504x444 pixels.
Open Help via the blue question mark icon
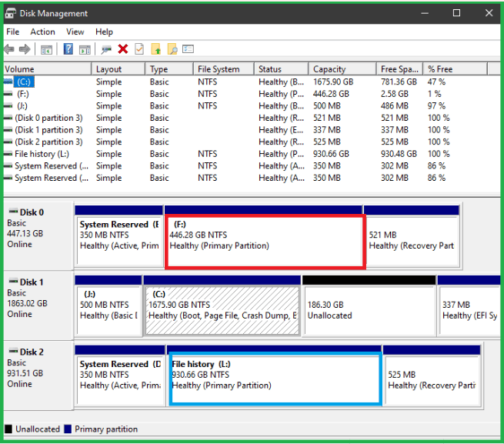pyautogui.click(x=68, y=49)
